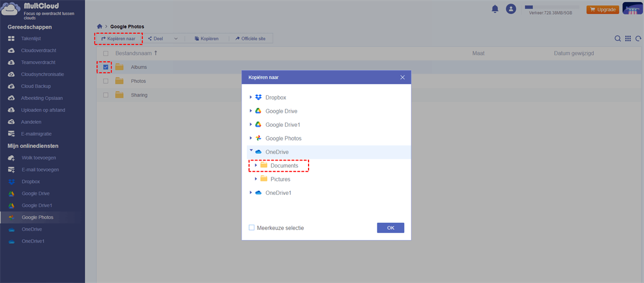Viewport: 644px width, 283px height.
Task: Check the Sharing row checkbox
Action: tap(106, 95)
